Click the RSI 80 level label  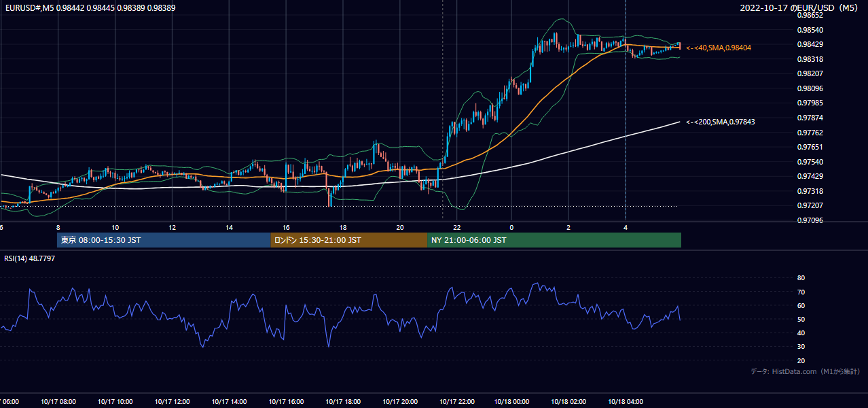[x=801, y=278]
